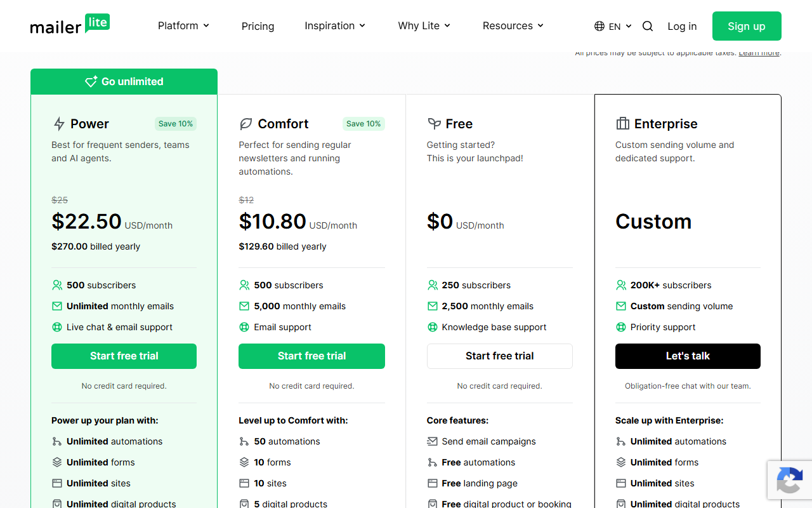Click subscribers icon in the Power plan
The height and width of the screenshot is (508, 812).
[57, 285]
